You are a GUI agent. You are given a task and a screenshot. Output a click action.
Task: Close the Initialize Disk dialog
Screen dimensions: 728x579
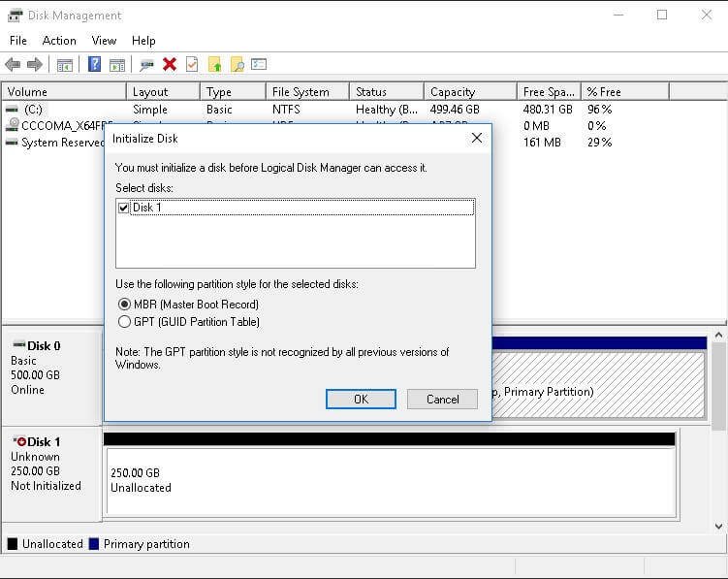click(477, 138)
